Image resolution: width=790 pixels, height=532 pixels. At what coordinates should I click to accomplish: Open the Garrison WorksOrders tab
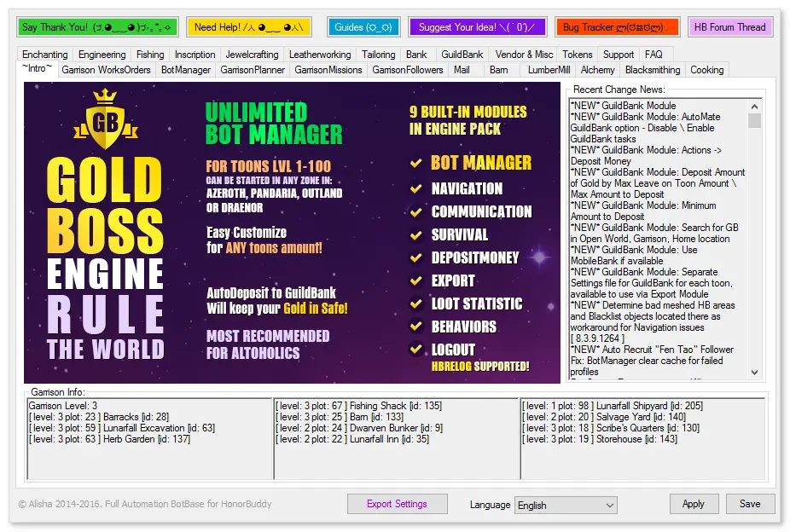[x=106, y=70]
